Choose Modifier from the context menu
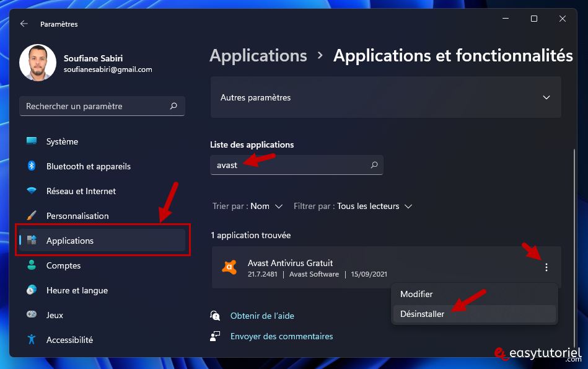The width and height of the screenshot is (588, 369). point(475,294)
